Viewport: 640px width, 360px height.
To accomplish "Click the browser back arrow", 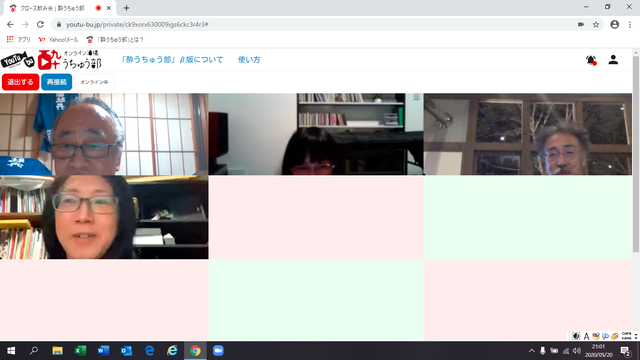I will 10,24.
